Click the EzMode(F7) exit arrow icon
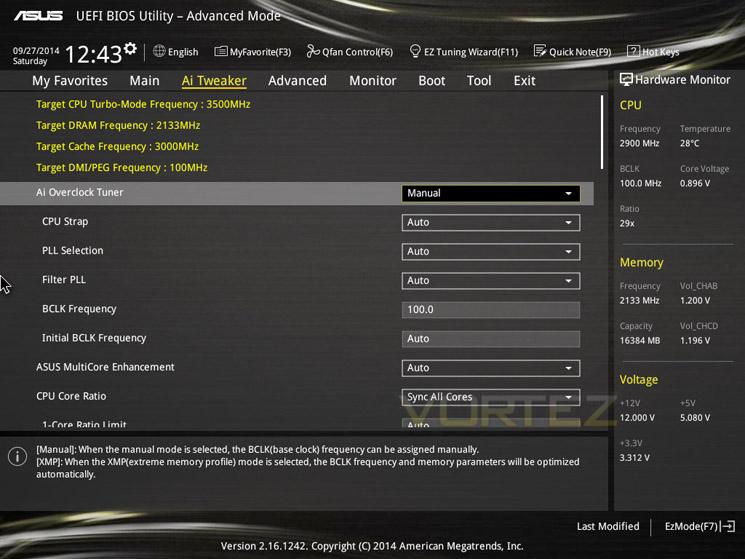 (x=728, y=526)
